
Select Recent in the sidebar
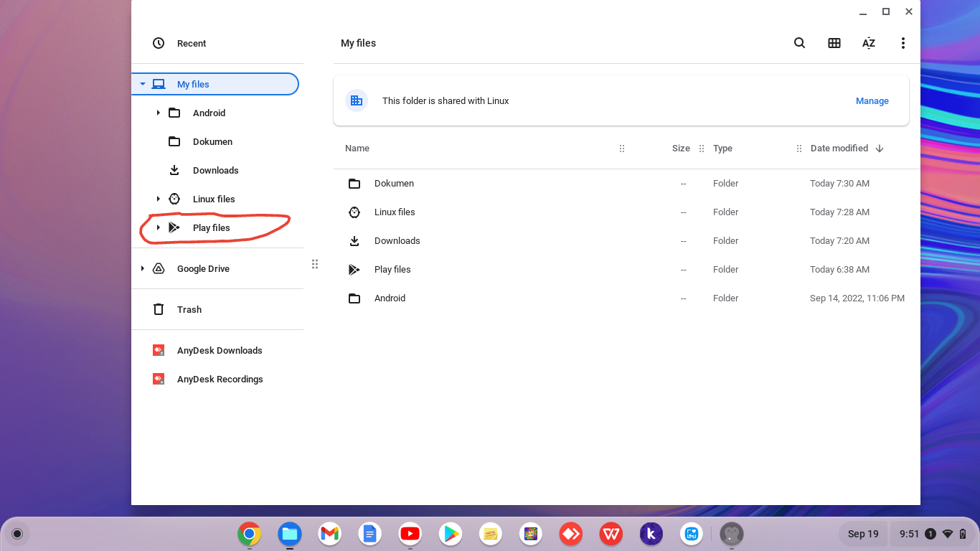point(192,43)
